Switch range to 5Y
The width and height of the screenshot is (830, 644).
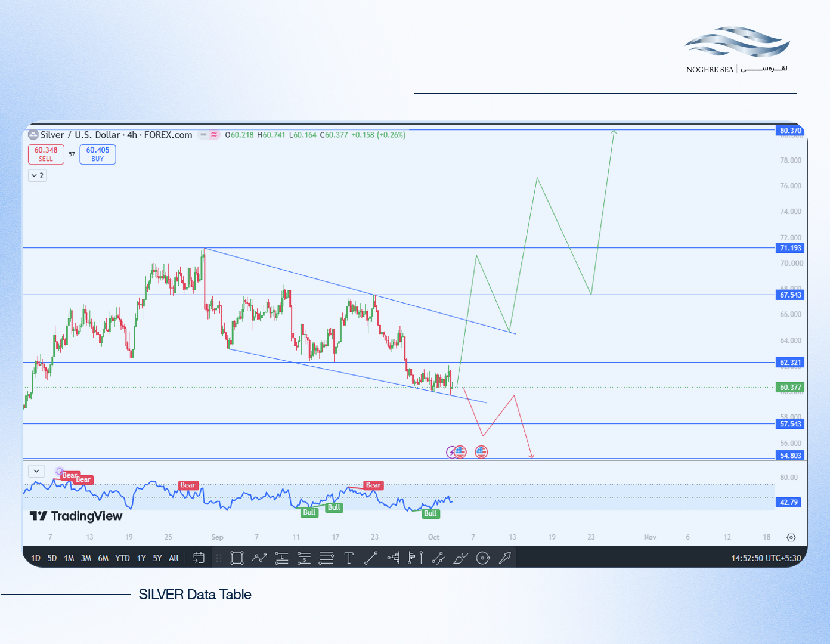tap(157, 558)
